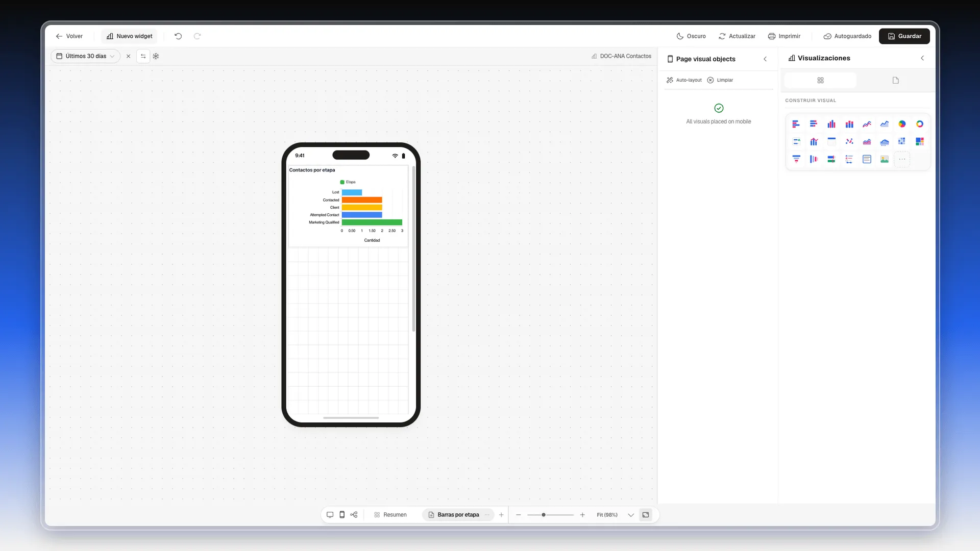The width and height of the screenshot is (980, 551).
Task: Click the redo arrow icon
Action: point(198,36)
